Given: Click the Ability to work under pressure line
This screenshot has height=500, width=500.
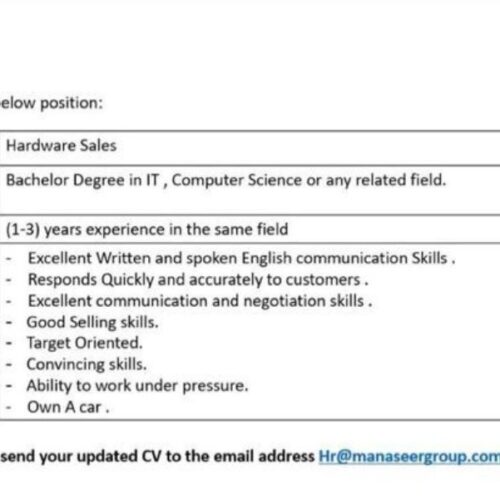Looking at the screenshot, I should pyautogui.click(x=137, y=386).
